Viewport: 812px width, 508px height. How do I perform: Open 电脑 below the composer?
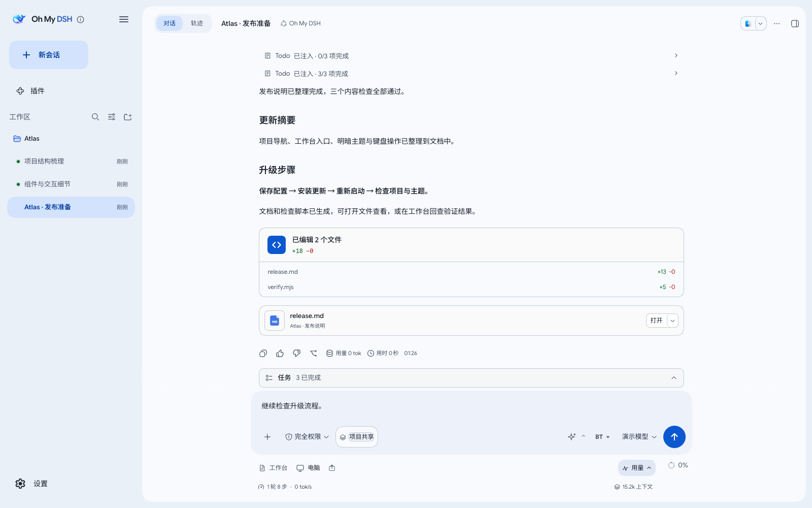click(308, 468)
